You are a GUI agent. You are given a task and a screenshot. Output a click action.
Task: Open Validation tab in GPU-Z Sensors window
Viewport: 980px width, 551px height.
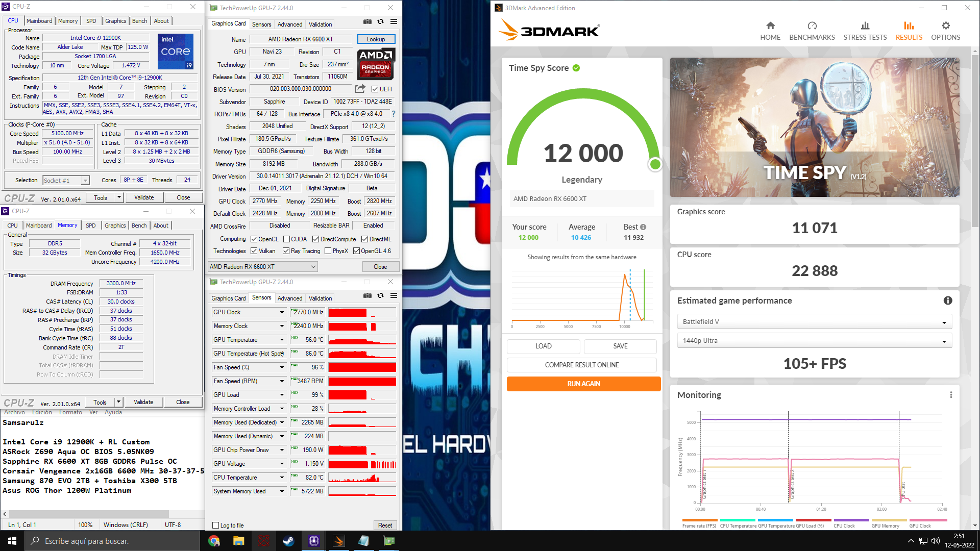coord(320,298)
